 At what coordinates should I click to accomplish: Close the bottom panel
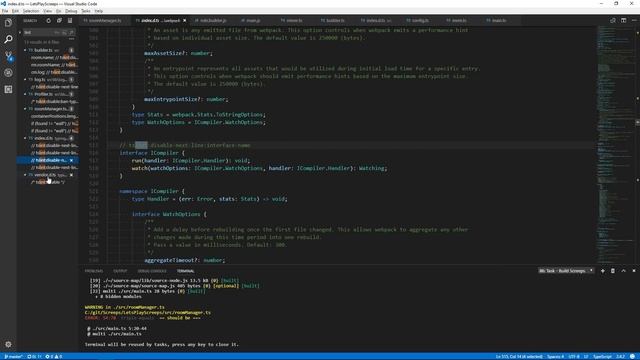coord(634,271)
